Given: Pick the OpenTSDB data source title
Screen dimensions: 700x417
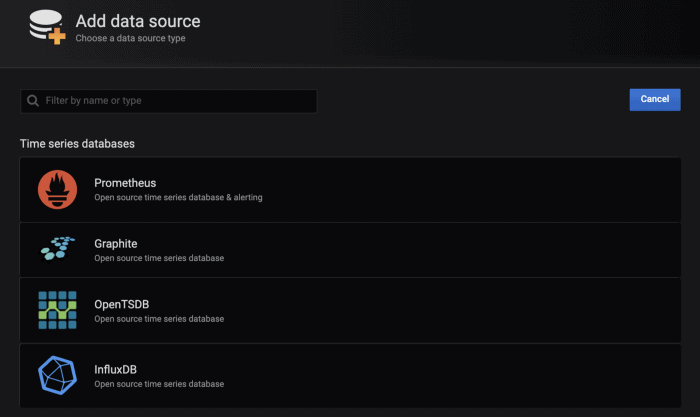Looking at the screenshot, I should (121, 304).
